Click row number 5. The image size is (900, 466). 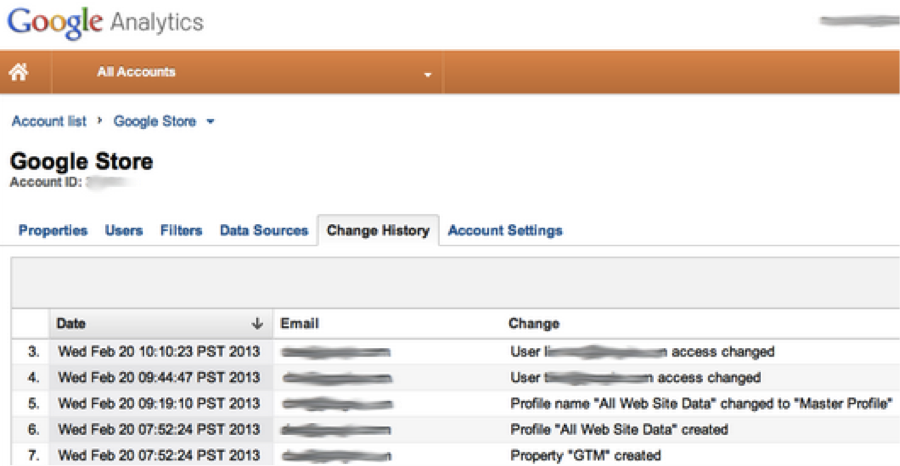pos(34,403)
